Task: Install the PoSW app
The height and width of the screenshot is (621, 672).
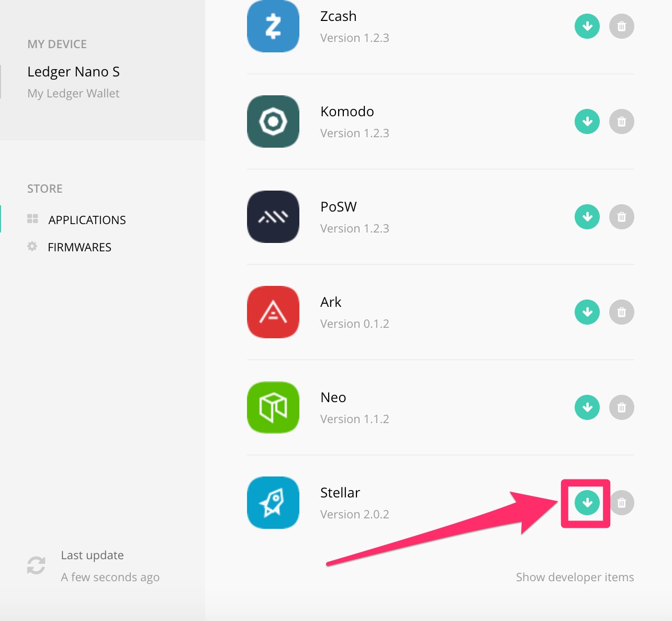Action: 587,217
